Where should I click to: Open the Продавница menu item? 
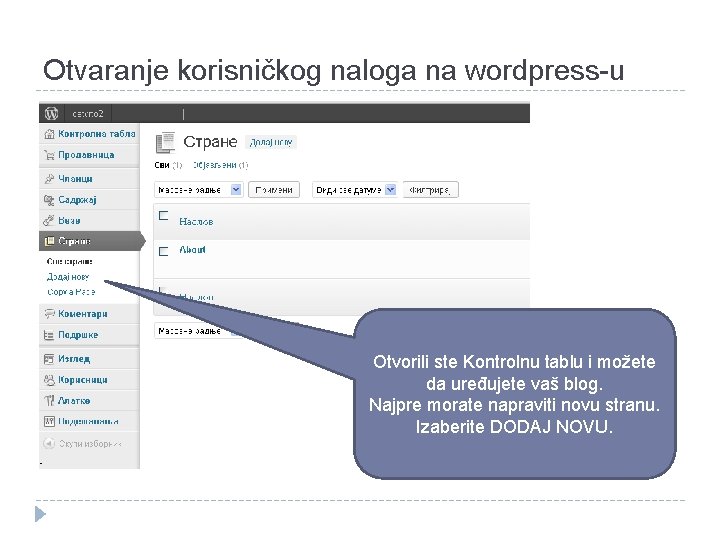tap(90, 155)
